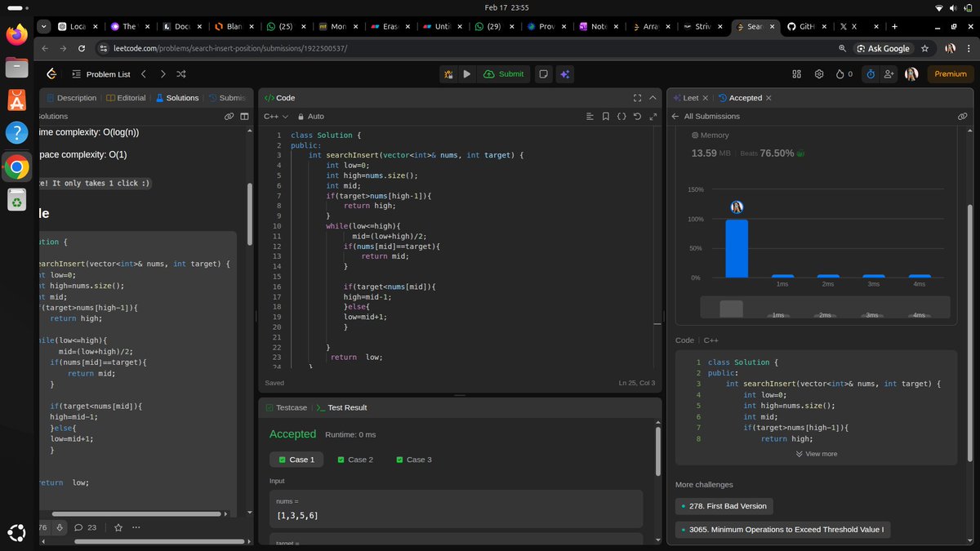The height and width of the screenshot is (551, 980).
Task: Click the format code lines icon
Action: (x=590, y=117)
